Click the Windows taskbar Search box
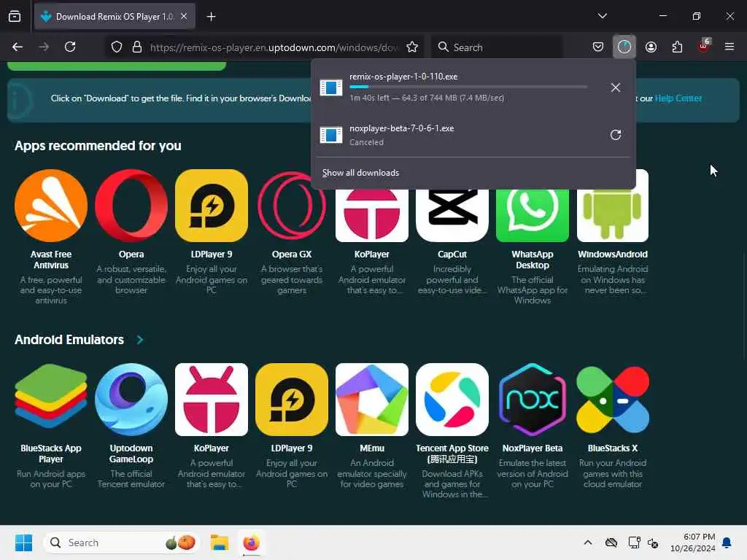 (122, 542)
